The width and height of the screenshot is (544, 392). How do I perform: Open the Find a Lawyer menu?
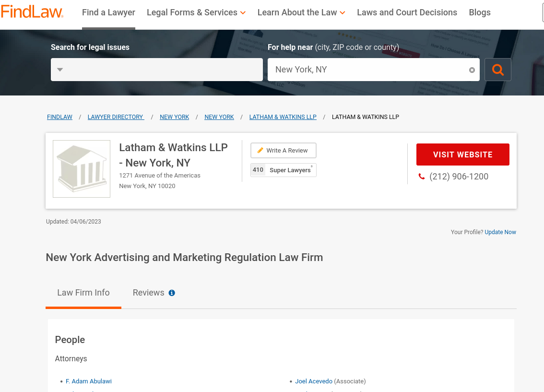[108, 12]
